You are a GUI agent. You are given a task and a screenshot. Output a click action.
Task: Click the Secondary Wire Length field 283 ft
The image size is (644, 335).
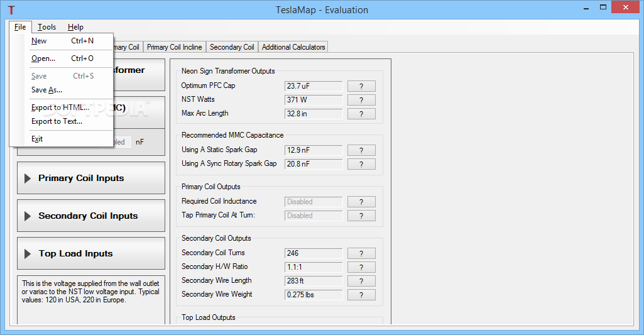point(314,281)
